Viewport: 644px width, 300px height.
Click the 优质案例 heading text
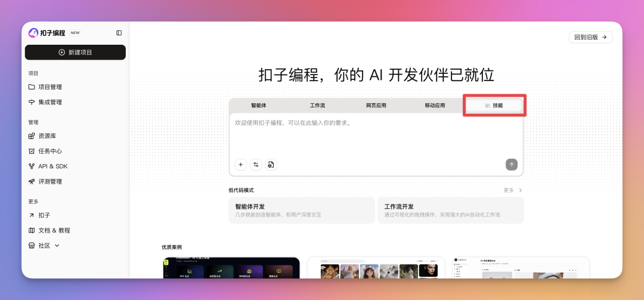(x=172, y=247)
